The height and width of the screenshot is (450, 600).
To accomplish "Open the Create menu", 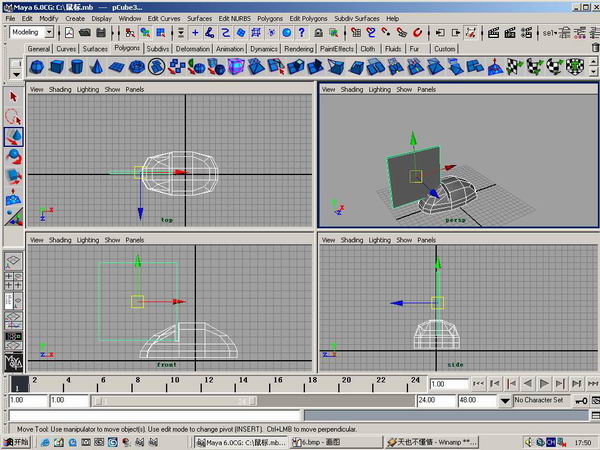I will [75, 19].
